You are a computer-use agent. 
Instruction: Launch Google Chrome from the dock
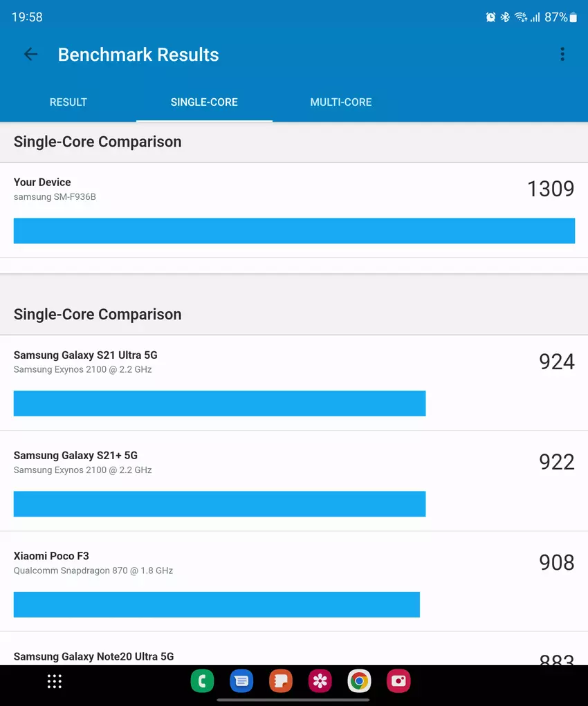359,682
